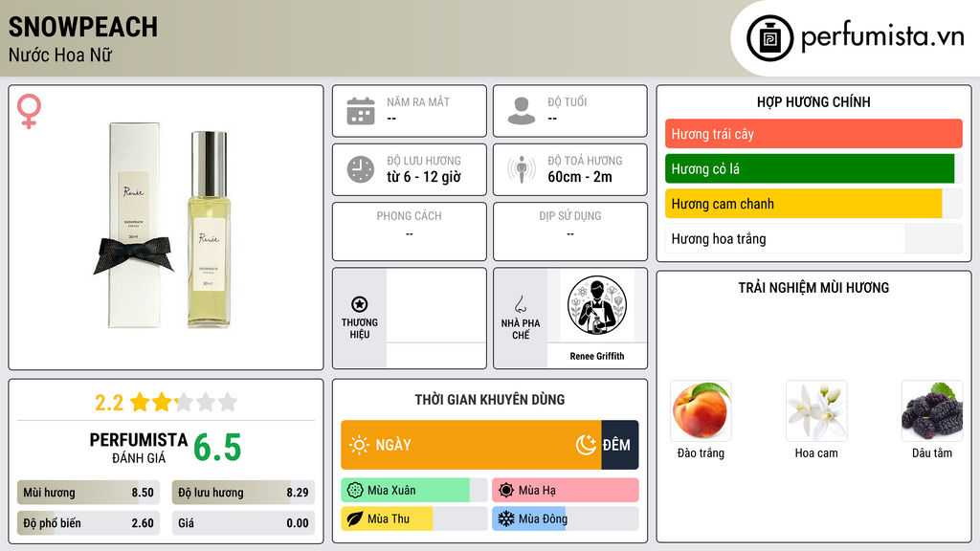
Task: Click the Hợp Hương Chính heading
Action: coord(813,101)
